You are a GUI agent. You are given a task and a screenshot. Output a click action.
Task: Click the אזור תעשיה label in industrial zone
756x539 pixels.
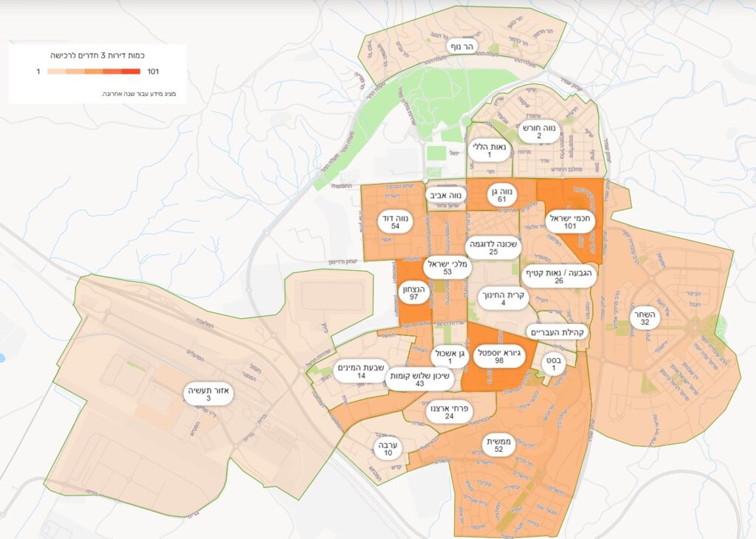click(209, 394)
